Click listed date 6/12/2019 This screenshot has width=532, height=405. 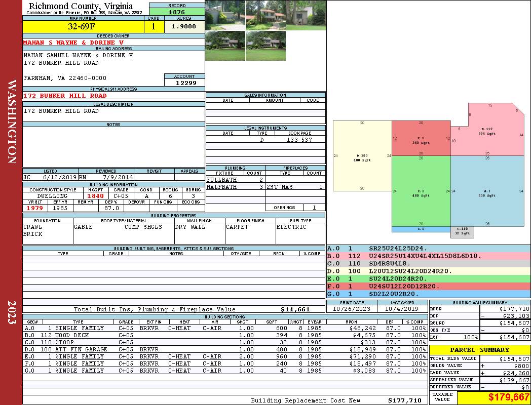(x=60, y=177)
